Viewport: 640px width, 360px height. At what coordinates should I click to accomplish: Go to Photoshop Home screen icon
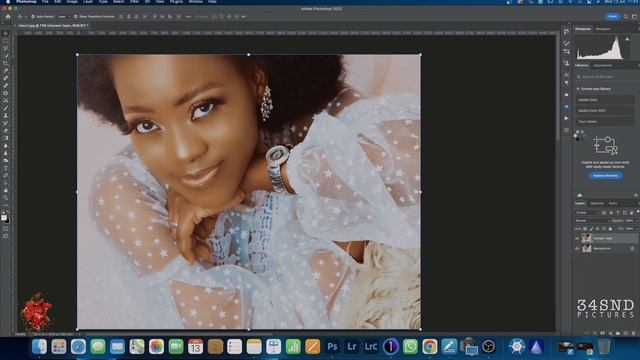(x=8, y=17)
